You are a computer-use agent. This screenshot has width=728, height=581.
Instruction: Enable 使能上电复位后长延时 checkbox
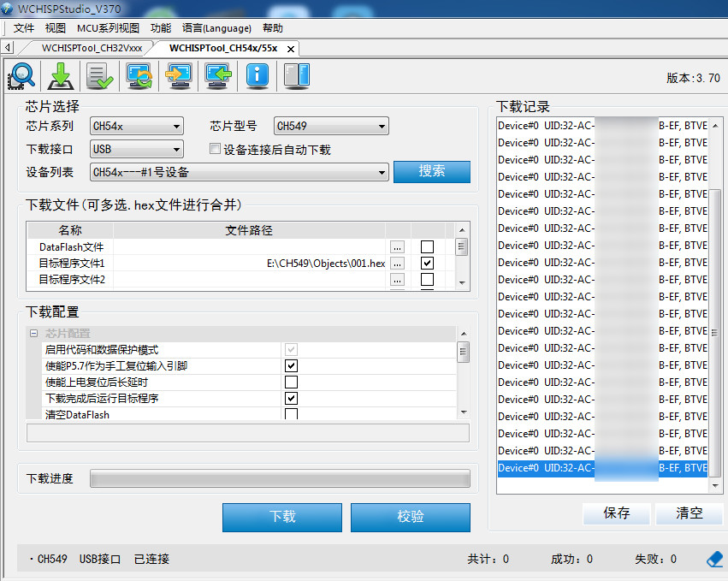tap(291, 382)
